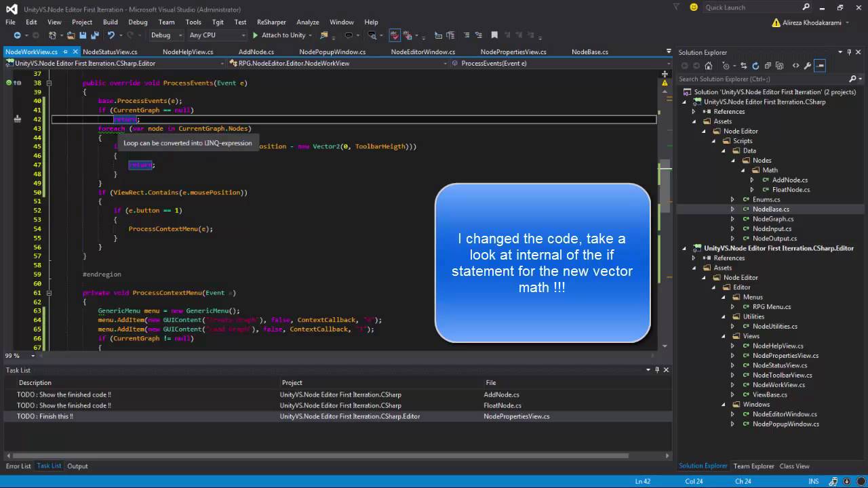This screenshot has width=868, height=488.
Task: Click View Code icon in Solution Explorer
Action: point(795,66)
